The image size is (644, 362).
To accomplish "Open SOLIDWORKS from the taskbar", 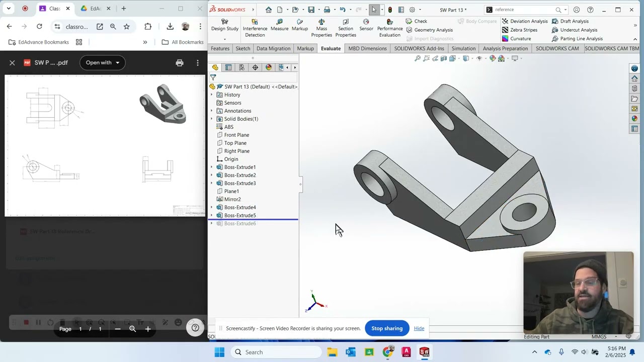I will click(424, 352).
